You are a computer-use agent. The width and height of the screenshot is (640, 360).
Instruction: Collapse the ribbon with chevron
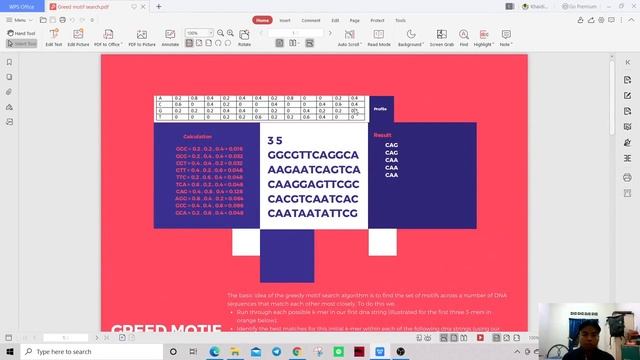tap(631, 20)
